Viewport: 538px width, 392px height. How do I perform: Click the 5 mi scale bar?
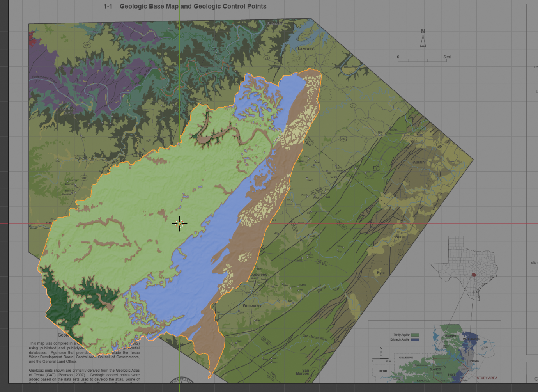click(x=423, y=60)
